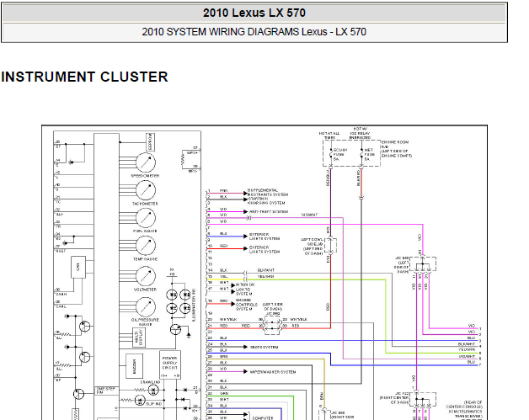Click the ONE STEP DIM label

105,391
